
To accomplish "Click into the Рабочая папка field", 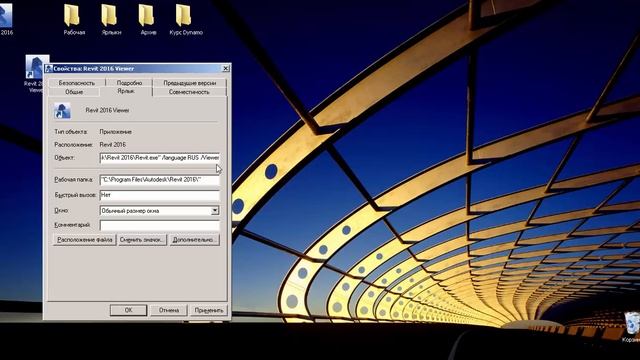I will coord(160,180).
